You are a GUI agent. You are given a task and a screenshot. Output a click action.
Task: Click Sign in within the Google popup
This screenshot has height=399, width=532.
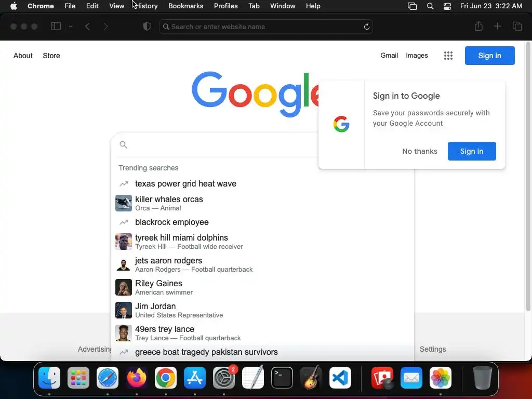[472, 151]
